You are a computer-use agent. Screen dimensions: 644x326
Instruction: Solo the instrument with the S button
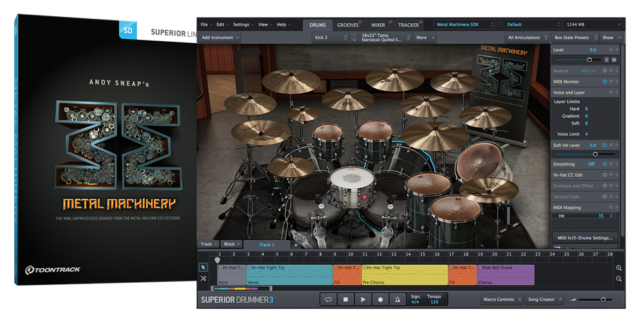point(605,60)
